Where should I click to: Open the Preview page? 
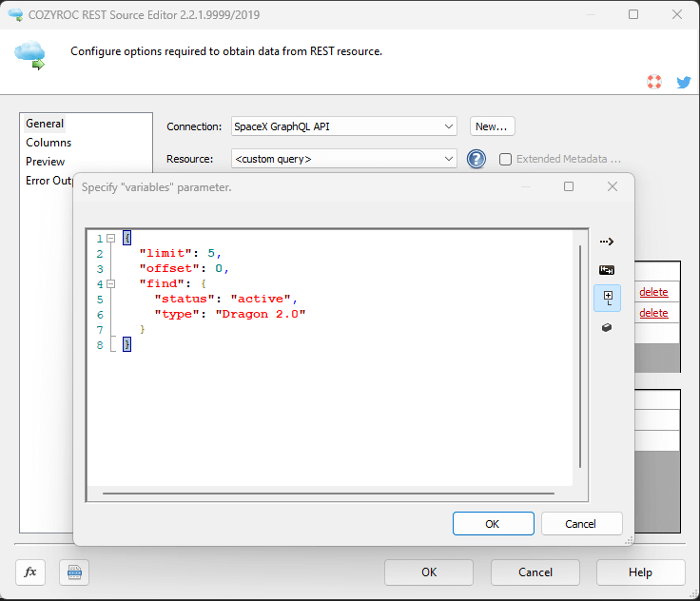point(45,162)
